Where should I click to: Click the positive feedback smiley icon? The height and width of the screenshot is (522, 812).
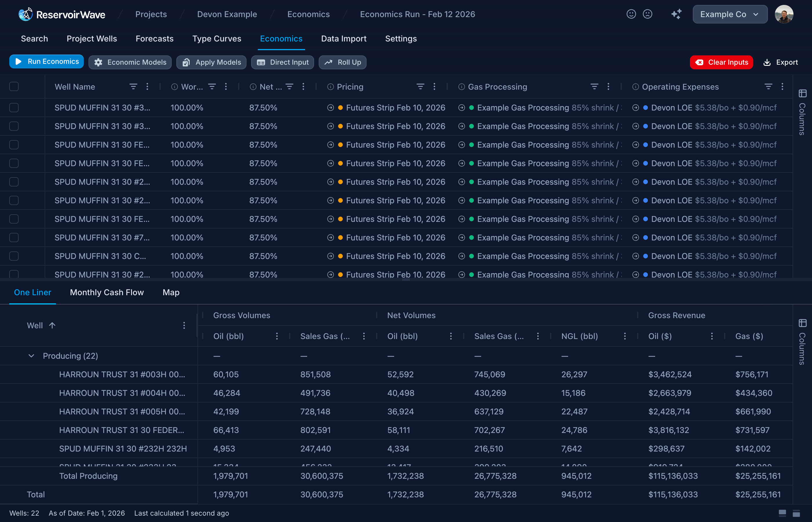pyautogui.click(x=631, y=14)
